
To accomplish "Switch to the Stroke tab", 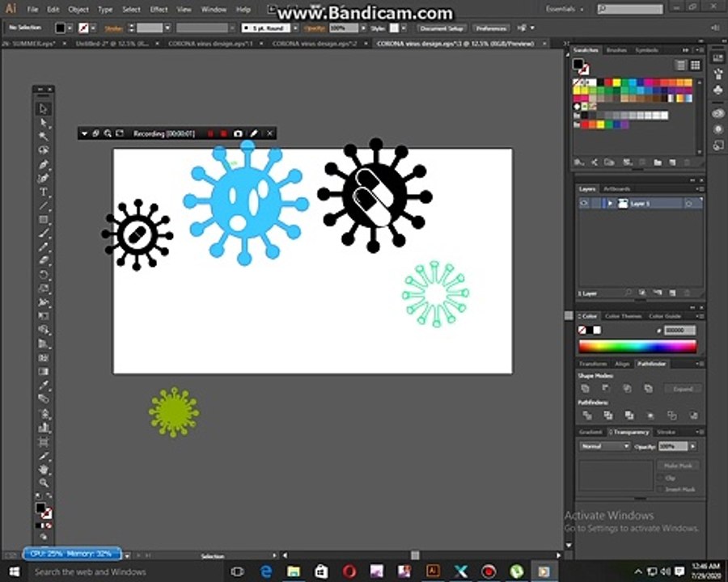I will click(x=666, y=432).
